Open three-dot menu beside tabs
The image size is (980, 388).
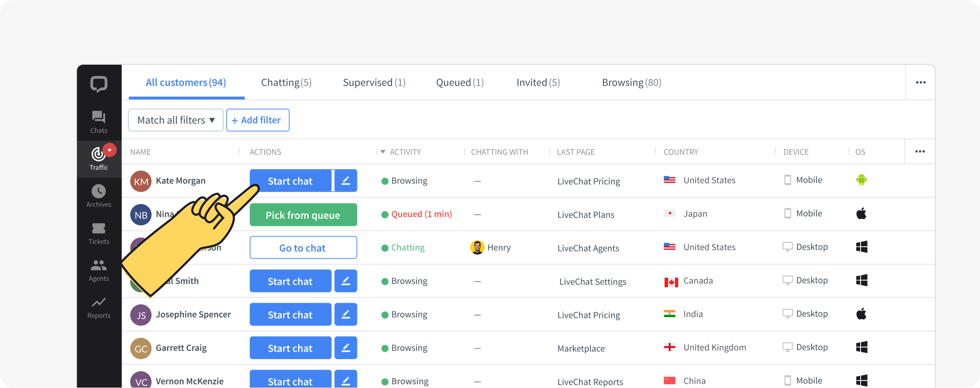(920, 82)
